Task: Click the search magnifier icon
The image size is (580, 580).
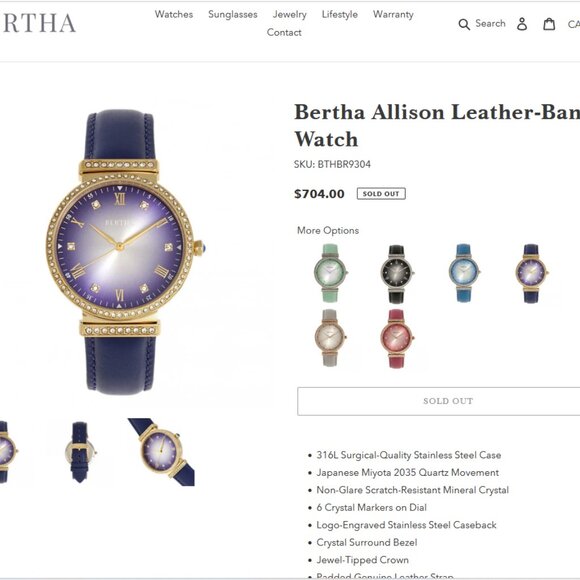Action: (464, 24)
